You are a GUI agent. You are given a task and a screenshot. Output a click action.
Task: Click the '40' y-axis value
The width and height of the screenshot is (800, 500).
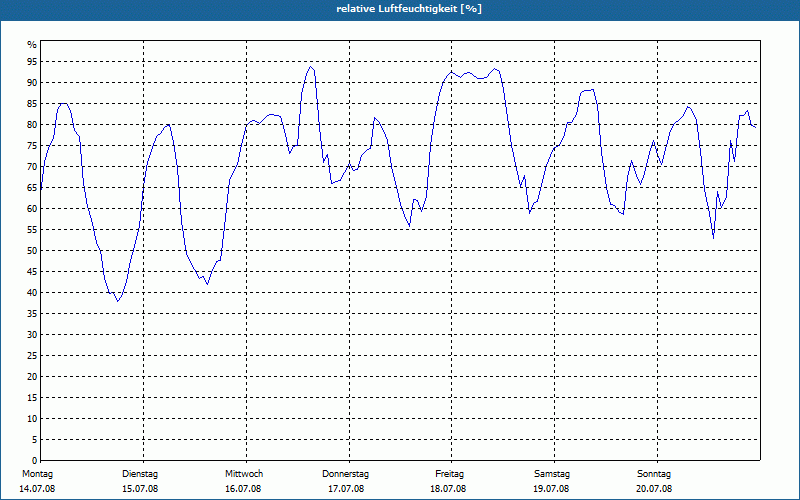[x=32, y=293]
